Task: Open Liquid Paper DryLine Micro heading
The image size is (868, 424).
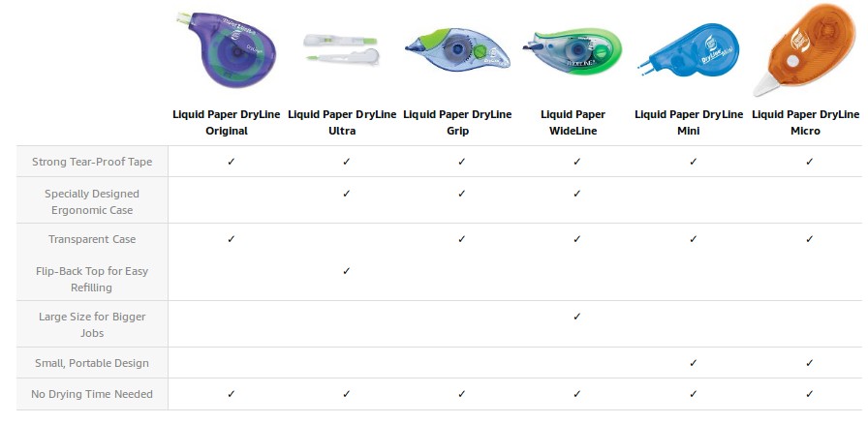Action: (x=806, y=122)
